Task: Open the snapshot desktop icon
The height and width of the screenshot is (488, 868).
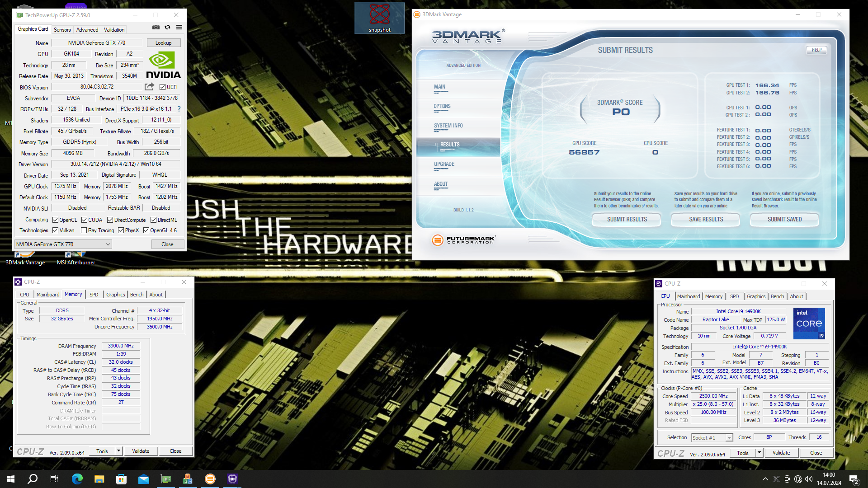Action: (x=380, y=18)
